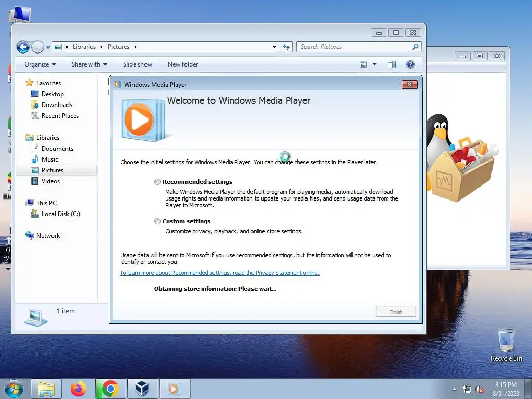Click the Windows Media Player title bar icon
Image resolution: width=532 pixels, height=399 pixels.
click(117, 85)
